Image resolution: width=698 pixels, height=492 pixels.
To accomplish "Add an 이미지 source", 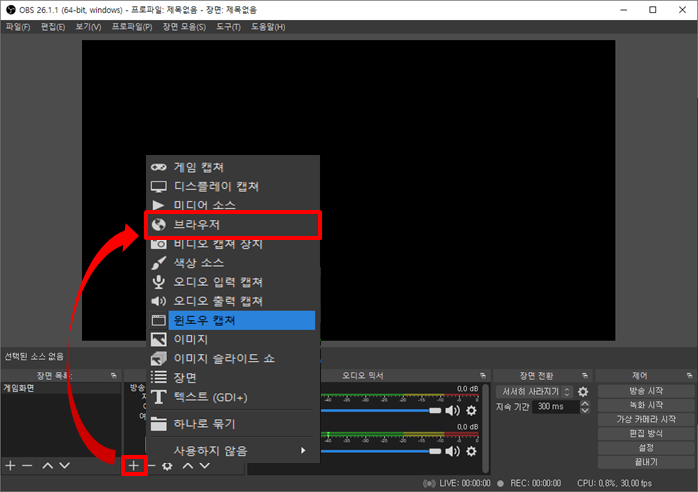I will pos(233,339).
